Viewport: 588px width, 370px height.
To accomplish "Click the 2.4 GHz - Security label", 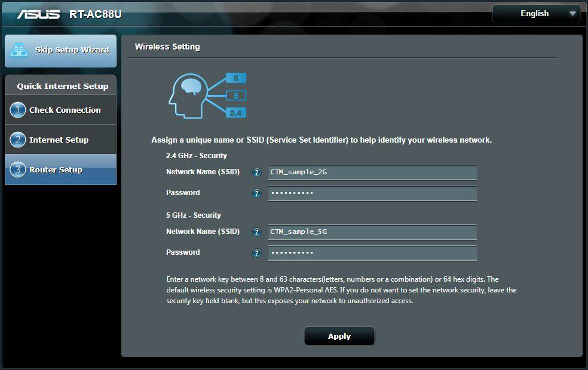I will (197, 155).
